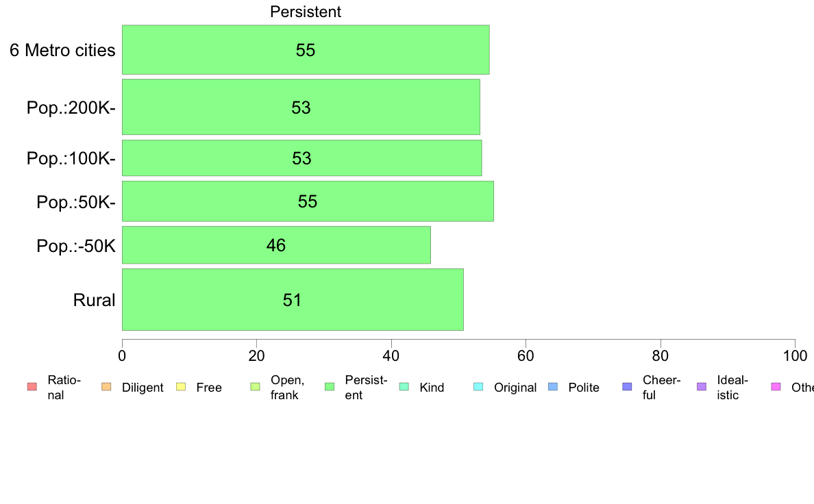Select the Pop.:50K- bar showing 55
The height and width of the screenshot is (504, 814).
(308, 201)
